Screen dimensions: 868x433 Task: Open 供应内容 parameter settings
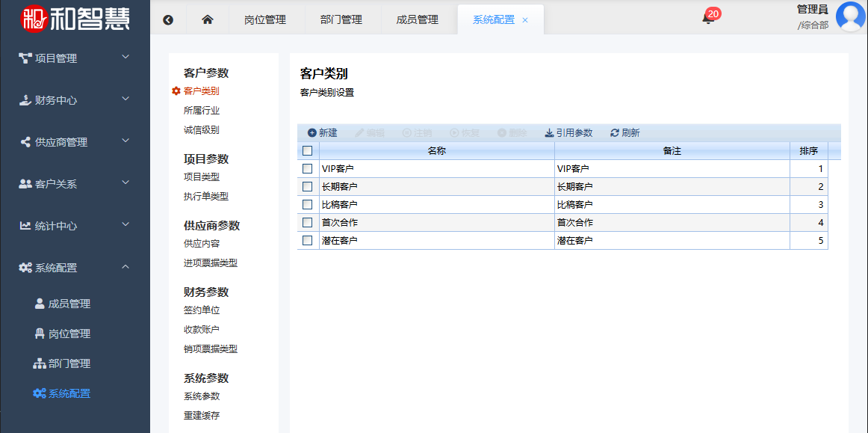(x=202, y=243)
